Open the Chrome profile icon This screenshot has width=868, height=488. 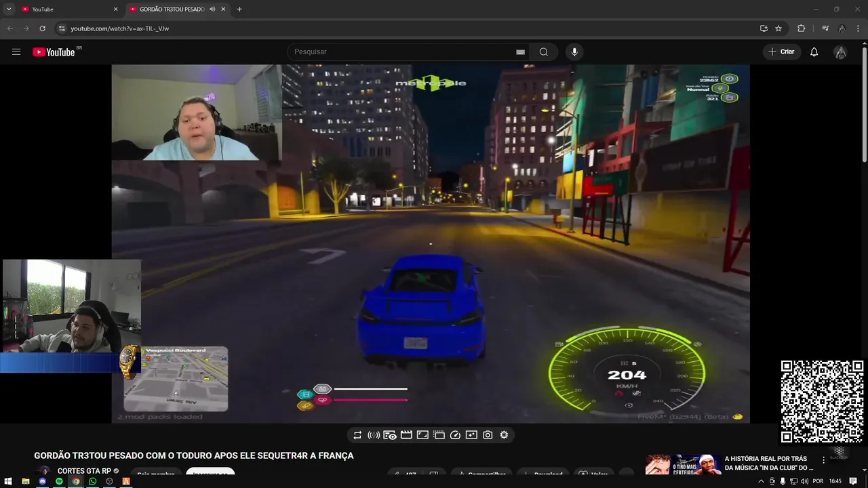(x=842, y=28)
